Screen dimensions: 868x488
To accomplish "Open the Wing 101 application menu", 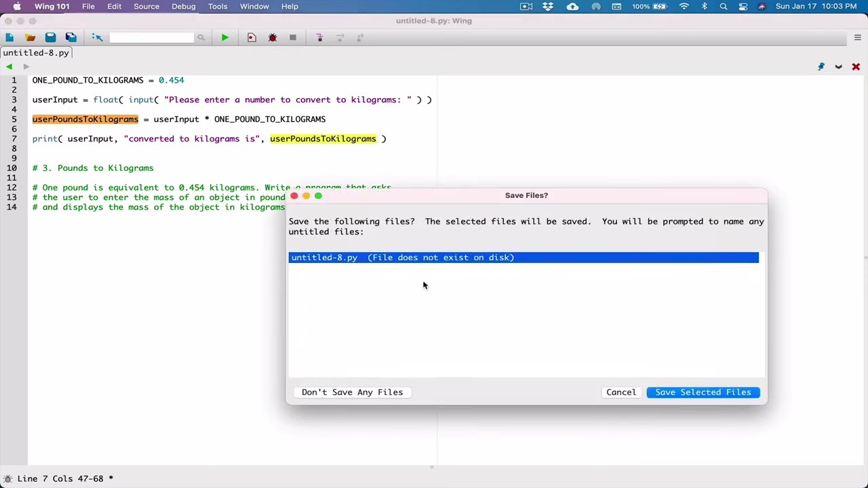I will 52,6.
